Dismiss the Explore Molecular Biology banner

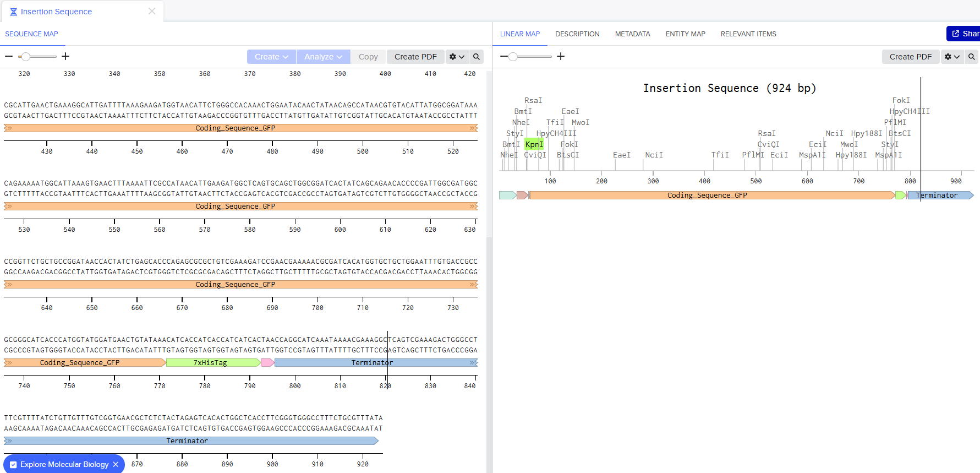pos(116,465)
